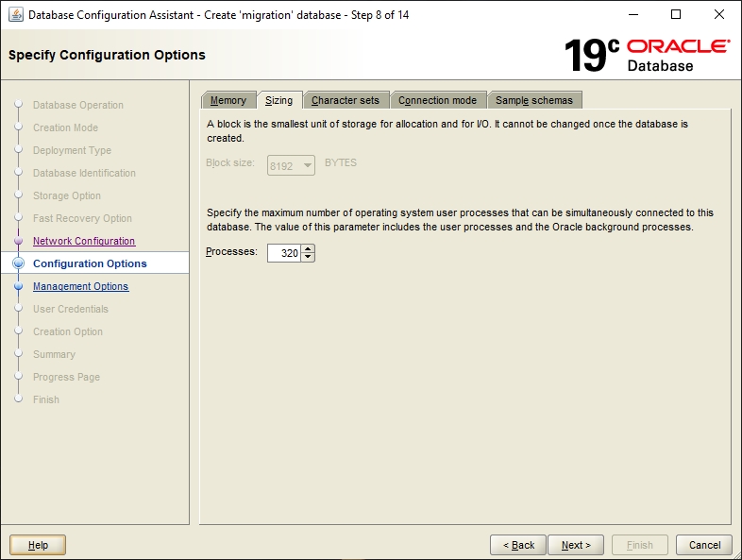Switch to the Memory tab
Screen dimensions: 742x560
coord(228,100)
